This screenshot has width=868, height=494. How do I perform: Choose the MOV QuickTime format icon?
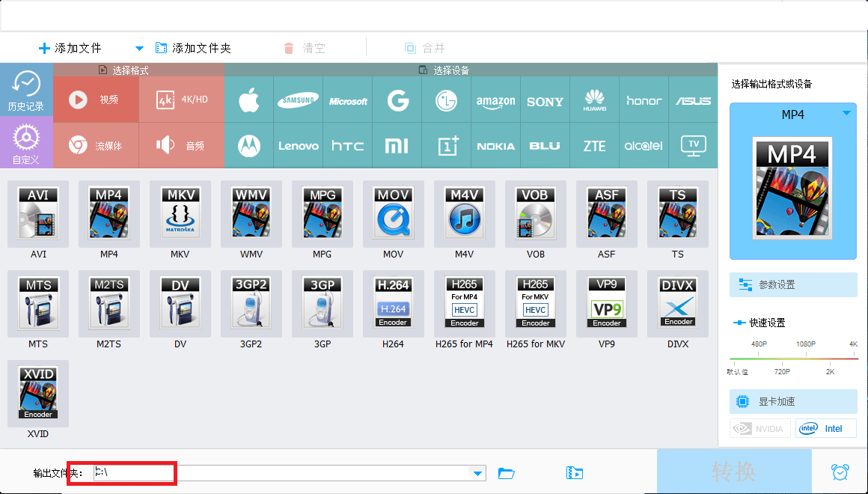click(x=393, y=214)
